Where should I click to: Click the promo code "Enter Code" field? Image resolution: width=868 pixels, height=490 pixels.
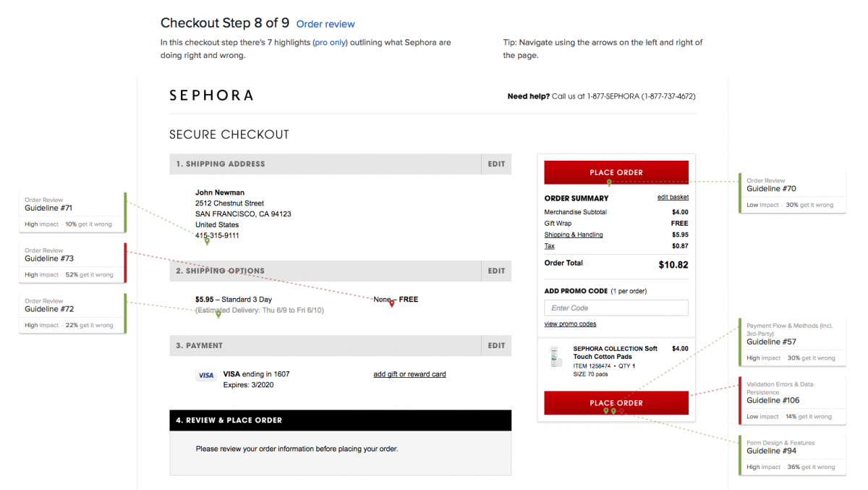[x=616, y=308]
